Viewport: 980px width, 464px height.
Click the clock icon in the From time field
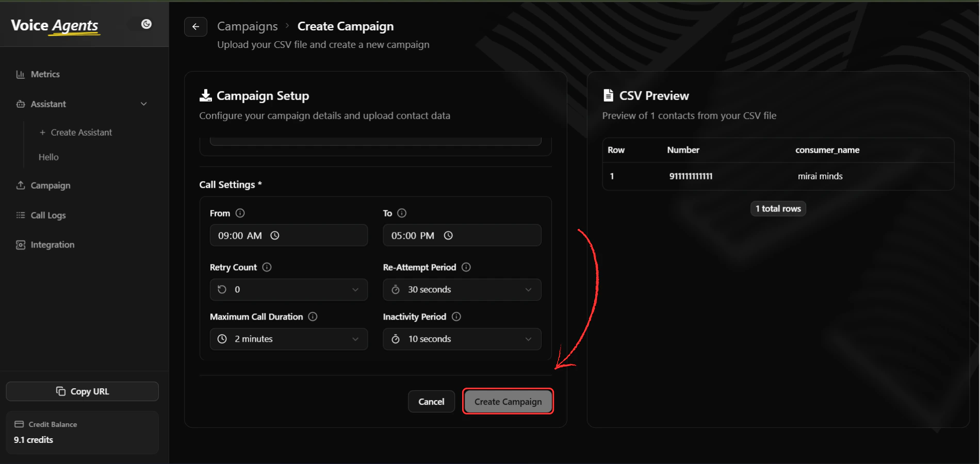point(274,235)
